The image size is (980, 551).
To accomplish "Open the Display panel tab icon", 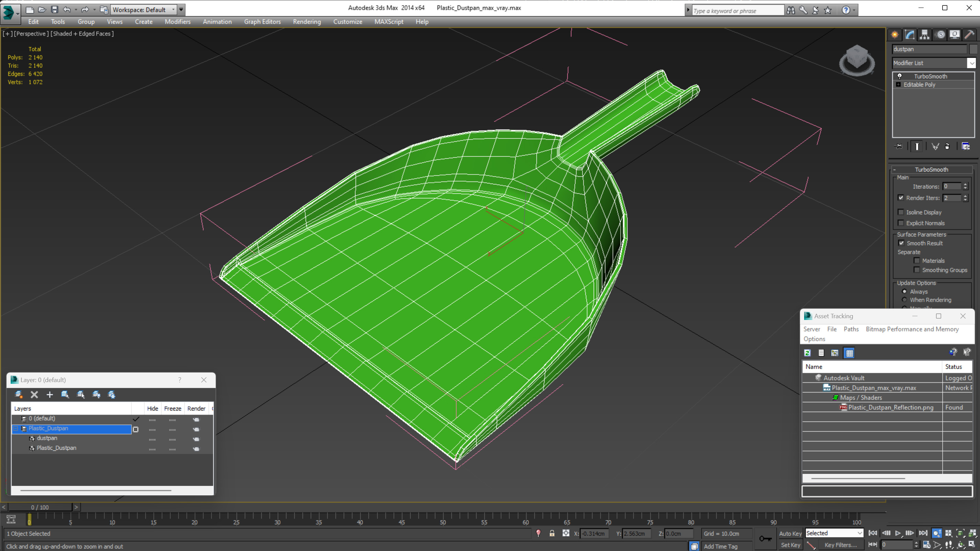I will (x=955, y=35).
